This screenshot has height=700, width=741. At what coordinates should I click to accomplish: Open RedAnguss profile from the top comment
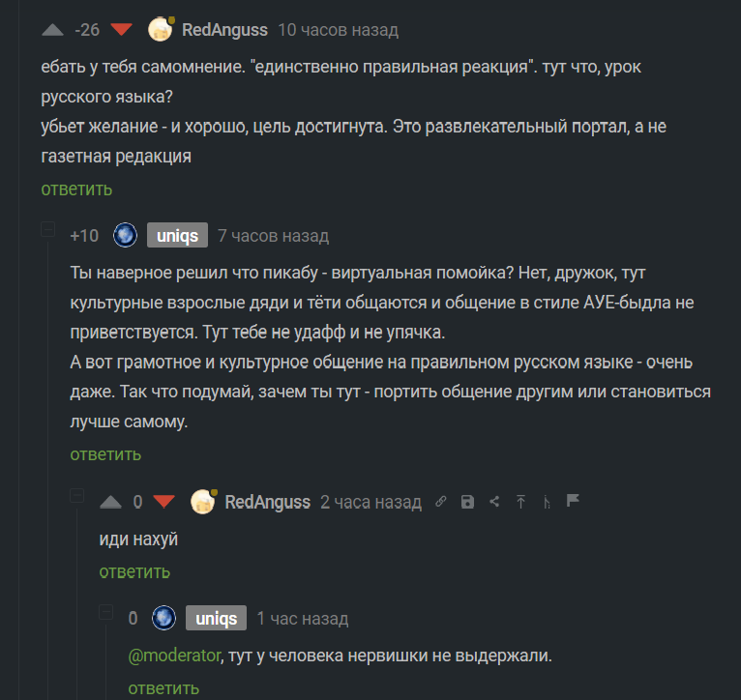226,30
